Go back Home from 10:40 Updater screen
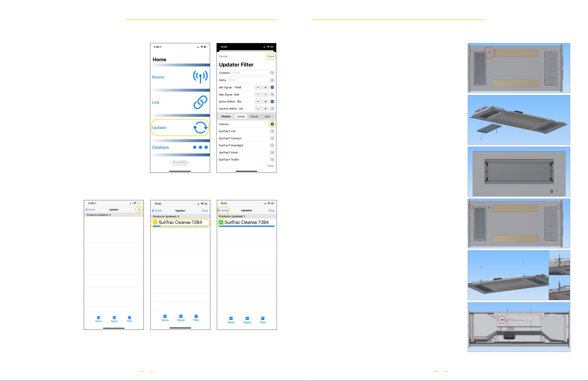This screenshot has width=588, height=381. coord(157,211)
